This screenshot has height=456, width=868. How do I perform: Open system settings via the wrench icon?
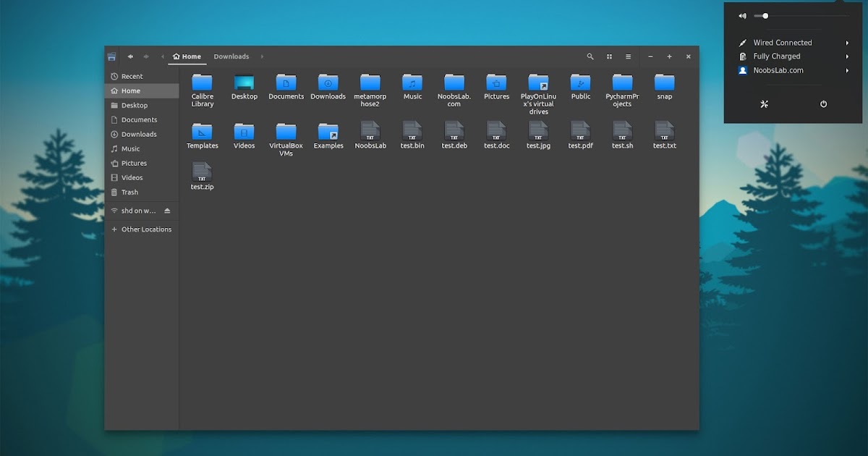click(x=764, y=104)
